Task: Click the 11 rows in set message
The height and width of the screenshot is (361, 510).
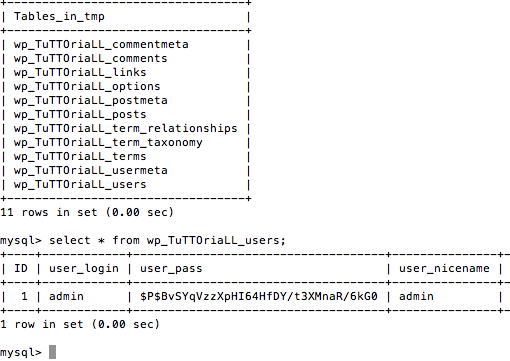Action: 87,212
